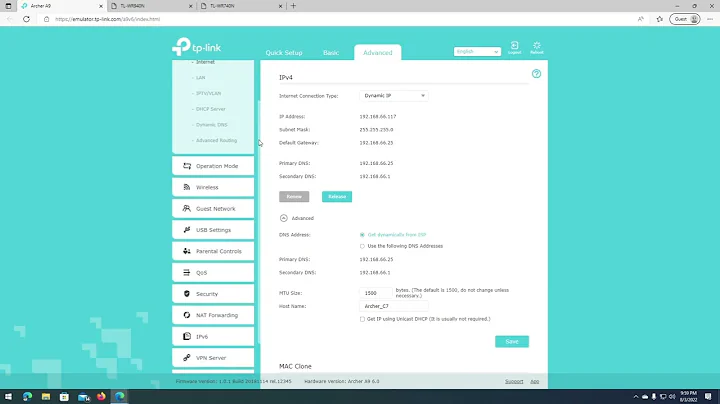Select Use the following DNS Addresses option
This screenshot has height=404, width=720.
[362, 246]
